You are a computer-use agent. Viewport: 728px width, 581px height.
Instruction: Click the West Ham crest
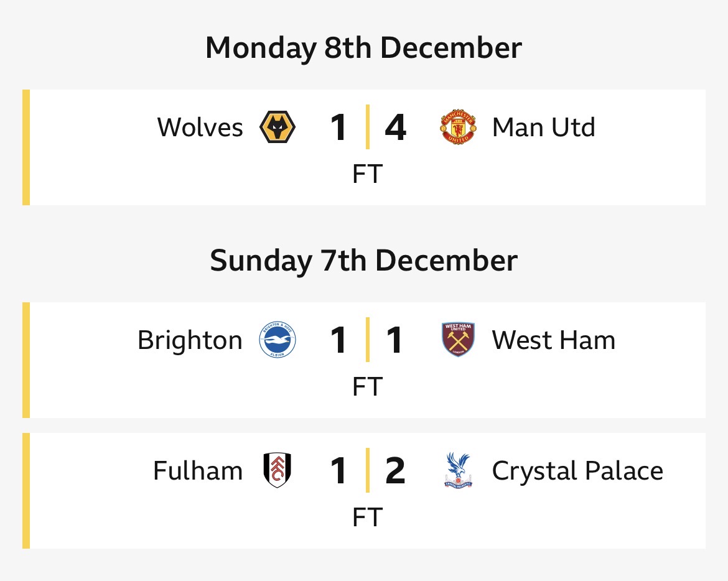pos(458,340)
